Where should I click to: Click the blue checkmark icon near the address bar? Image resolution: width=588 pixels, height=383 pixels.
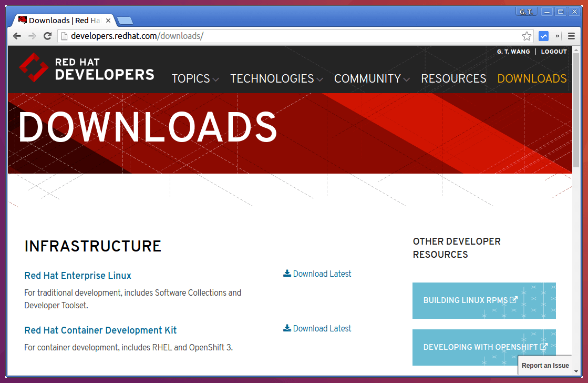[x=543, y=36]
